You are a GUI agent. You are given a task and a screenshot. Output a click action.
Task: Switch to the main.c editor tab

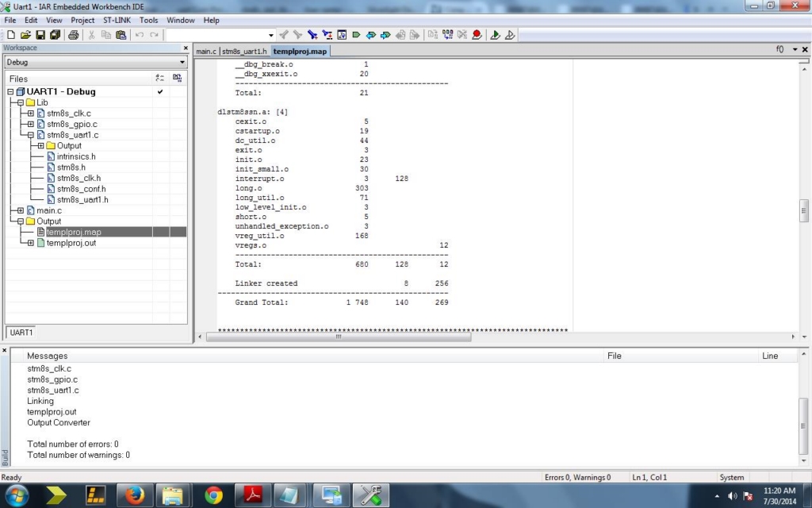205,52
